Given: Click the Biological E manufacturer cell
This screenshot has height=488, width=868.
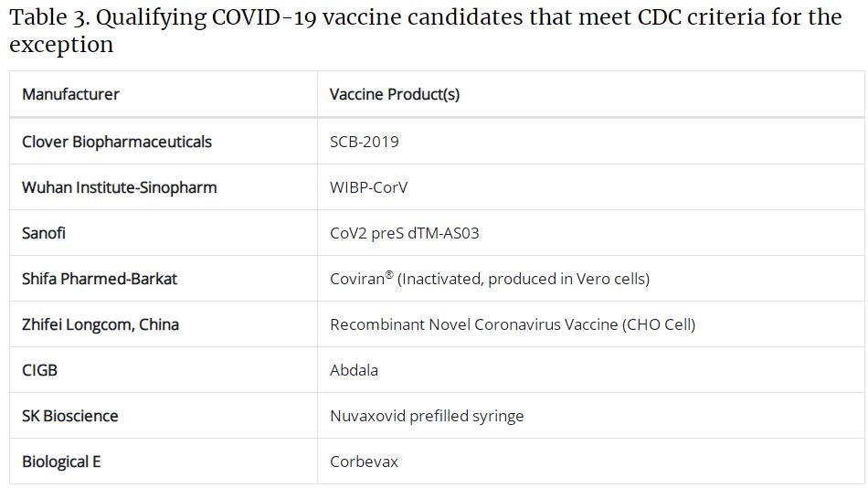Looking at the screenshot, I should [x=61, y=461].
